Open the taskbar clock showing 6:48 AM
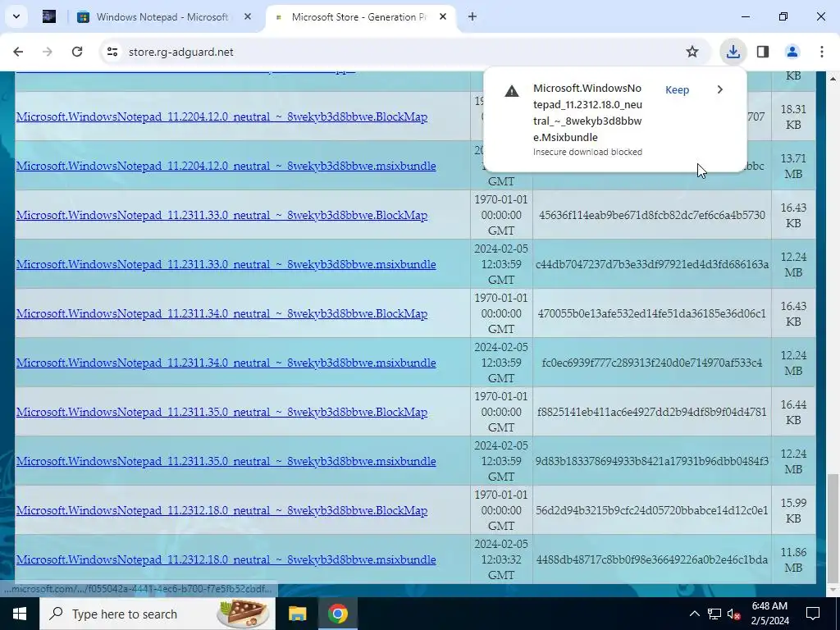This screenshot has height=630, width=840. pos(769,614)
